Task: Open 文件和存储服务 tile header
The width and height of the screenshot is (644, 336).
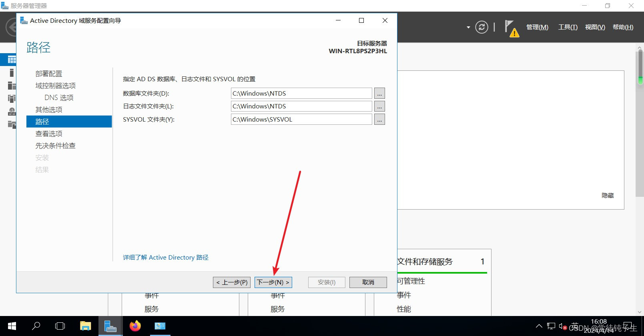Action: 425,262
